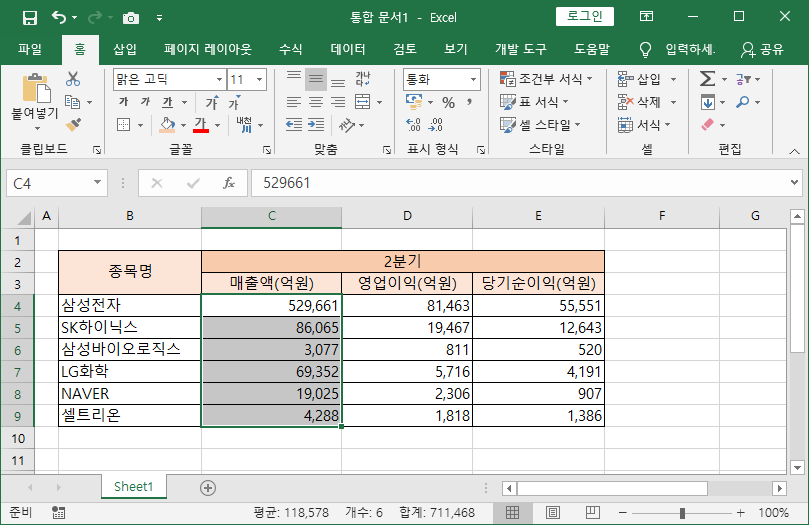The height and width of the screenshot is (525, 809).
Task: Click the Decrease Decimal icon
Action: (435, 125)
